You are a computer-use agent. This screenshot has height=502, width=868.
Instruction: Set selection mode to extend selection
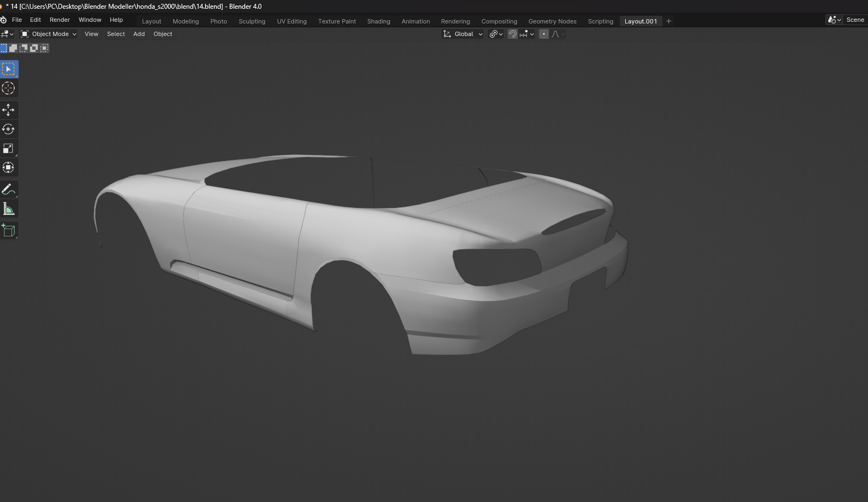tap(13, 48)
